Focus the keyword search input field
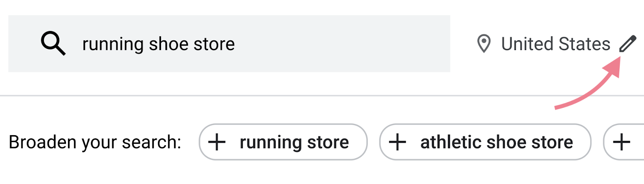The width and height of the screenshot is (644, 184). (229, 44)
